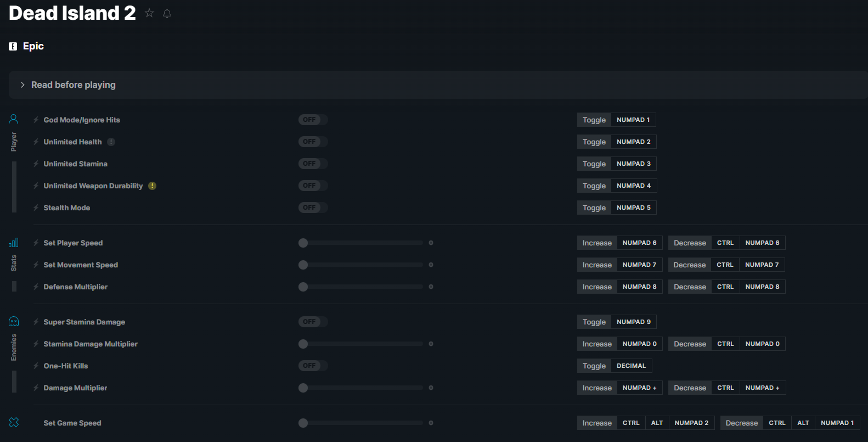Click the Dead Island 2 title text
This screenshot has height=442, width=868.
(x=72, y=13)
